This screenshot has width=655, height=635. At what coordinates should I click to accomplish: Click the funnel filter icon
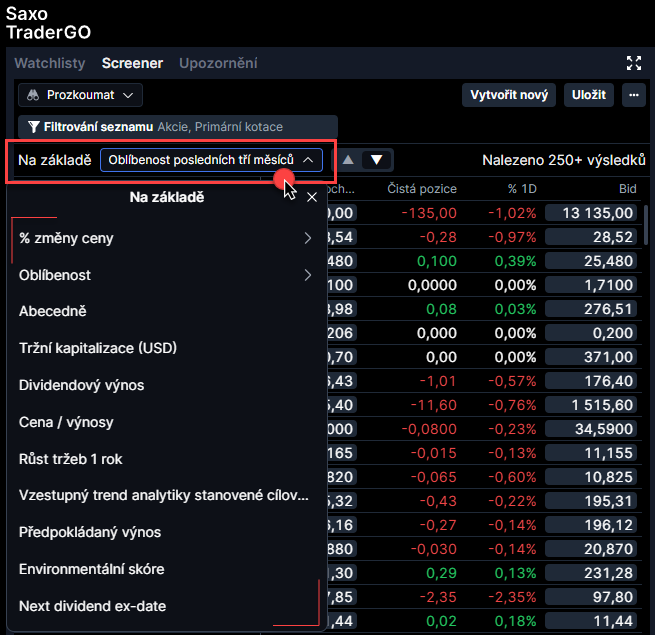pos(34,127)
